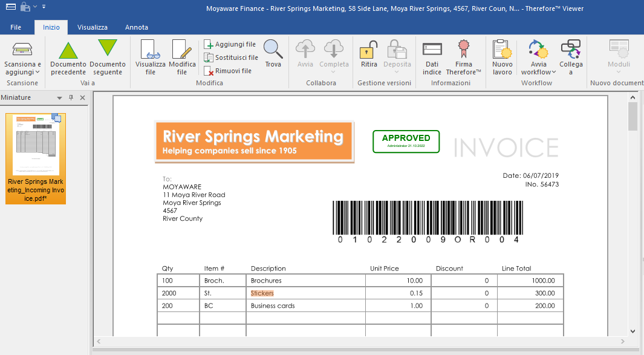Select the River Springs Marketing invoice thumbnail
The width and height of the screenshot is (644, 355).
[36, 158]
